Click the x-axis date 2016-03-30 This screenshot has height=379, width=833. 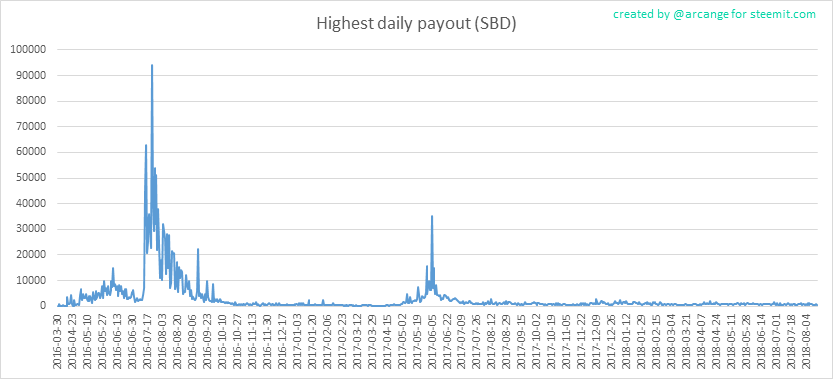click(58, 342)
